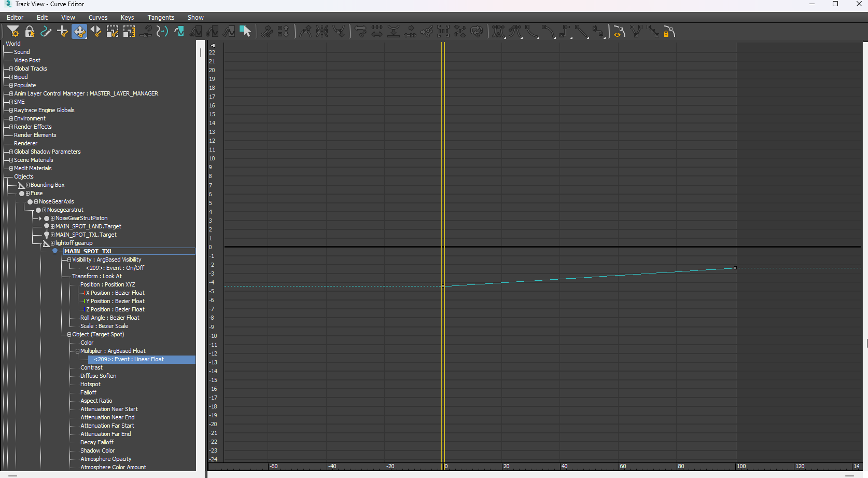Open the Filters tool in toolbar
This screenshot has width=868, height=478.
coord(13,32)
